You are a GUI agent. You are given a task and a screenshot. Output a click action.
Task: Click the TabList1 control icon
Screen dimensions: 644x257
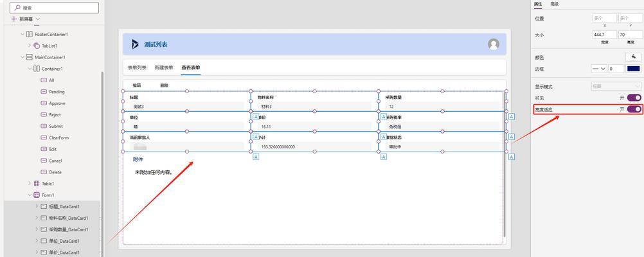37,46
